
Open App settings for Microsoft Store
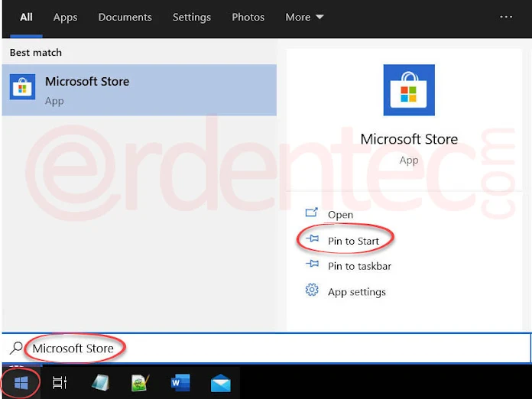pos(345,291)
